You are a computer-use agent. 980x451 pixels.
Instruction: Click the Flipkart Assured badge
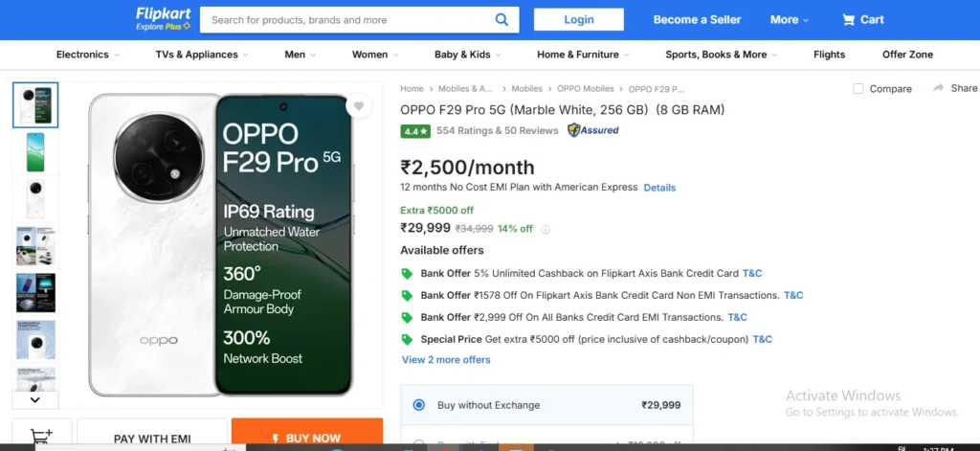[x=593, y=130]
